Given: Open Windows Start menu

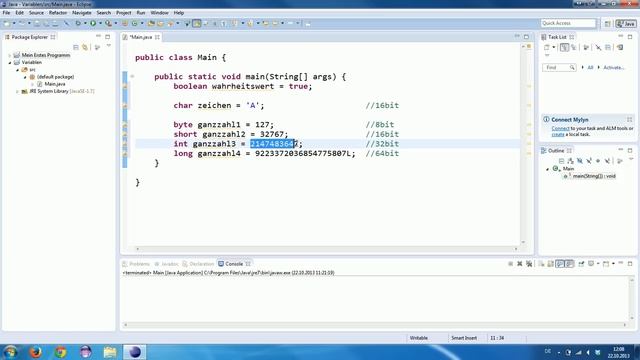Looking at the screenshot, I should 11,351.
